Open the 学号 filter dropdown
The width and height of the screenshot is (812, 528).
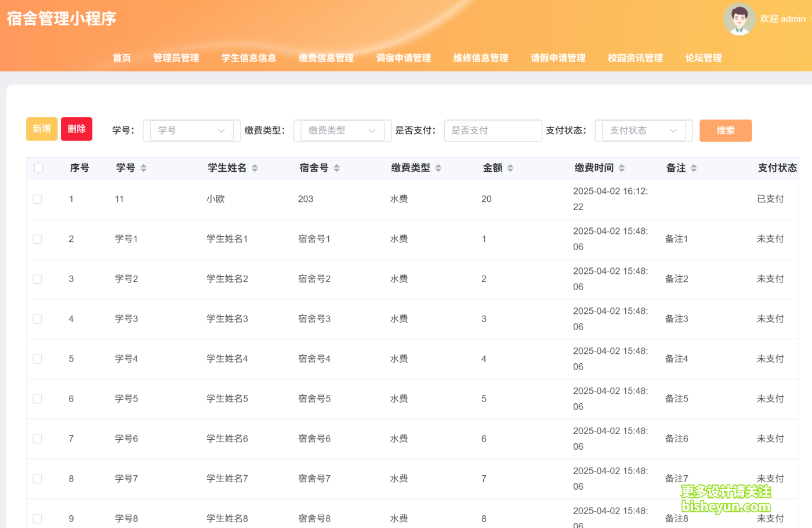[192, 131]
